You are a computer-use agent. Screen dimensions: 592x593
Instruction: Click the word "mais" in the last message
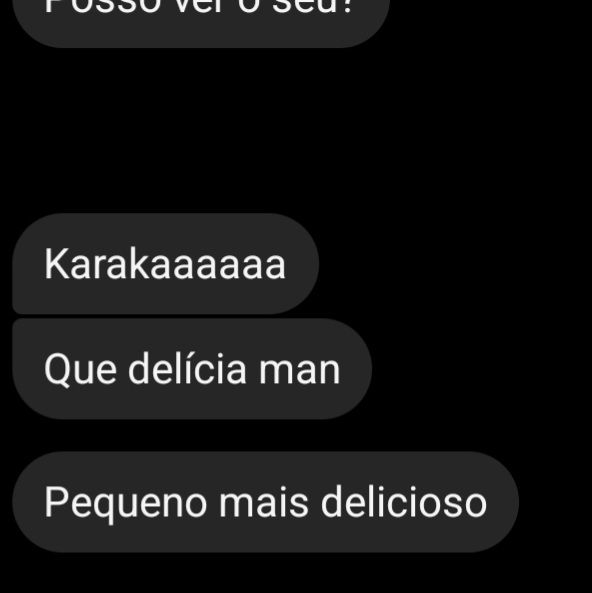point(264,502)
